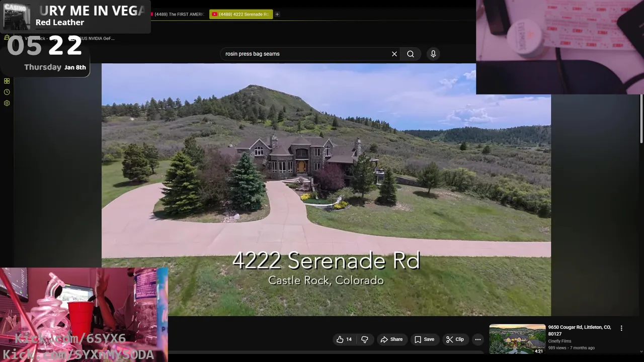Click the magnifier search button
Screen dimensions: 644x362
[x=411, y=54]
